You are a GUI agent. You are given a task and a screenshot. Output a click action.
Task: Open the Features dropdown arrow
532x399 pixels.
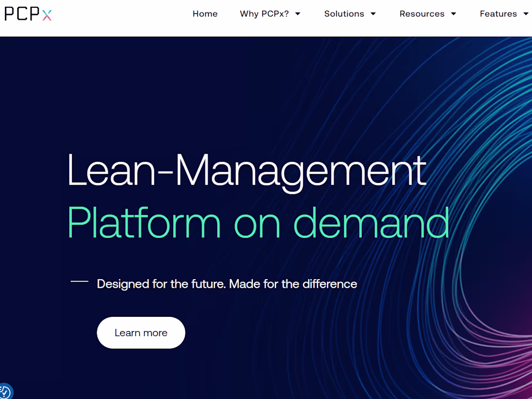(x=526, y=14)
